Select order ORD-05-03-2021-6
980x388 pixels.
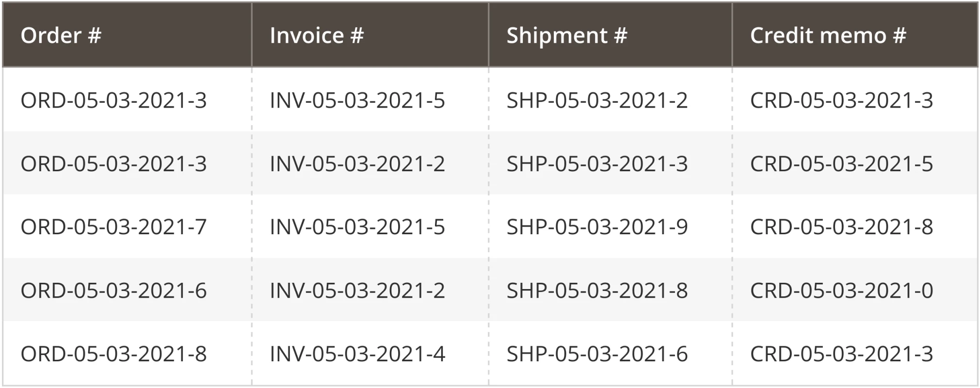point(113,291)
